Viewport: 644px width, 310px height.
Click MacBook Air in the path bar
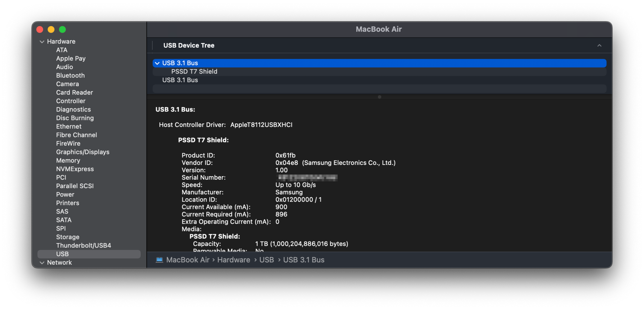pyautogui.click(x=188, y=260)
